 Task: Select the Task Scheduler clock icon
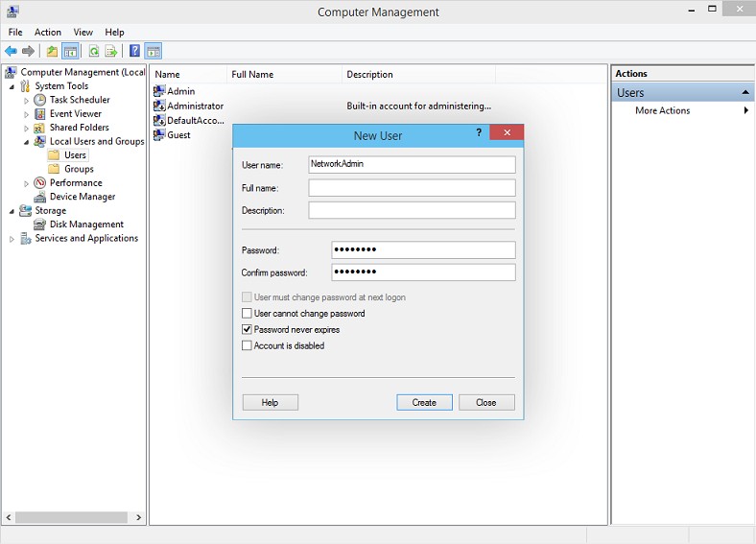(x=39, y=100)
